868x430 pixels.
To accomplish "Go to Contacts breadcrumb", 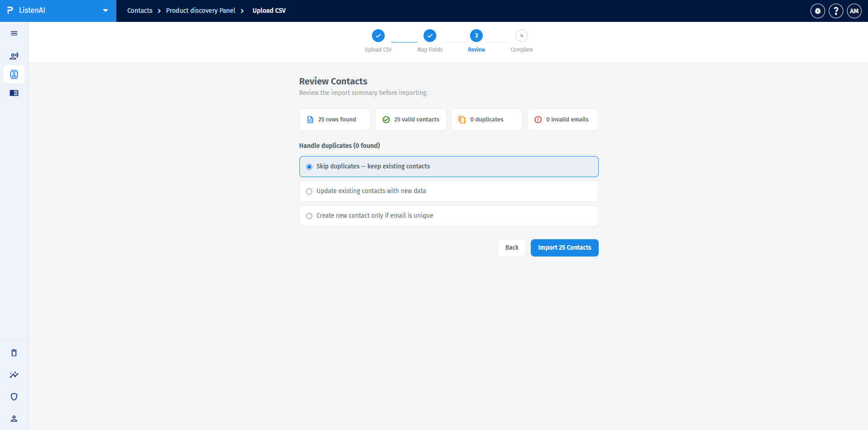I will [x=140, y=10].
